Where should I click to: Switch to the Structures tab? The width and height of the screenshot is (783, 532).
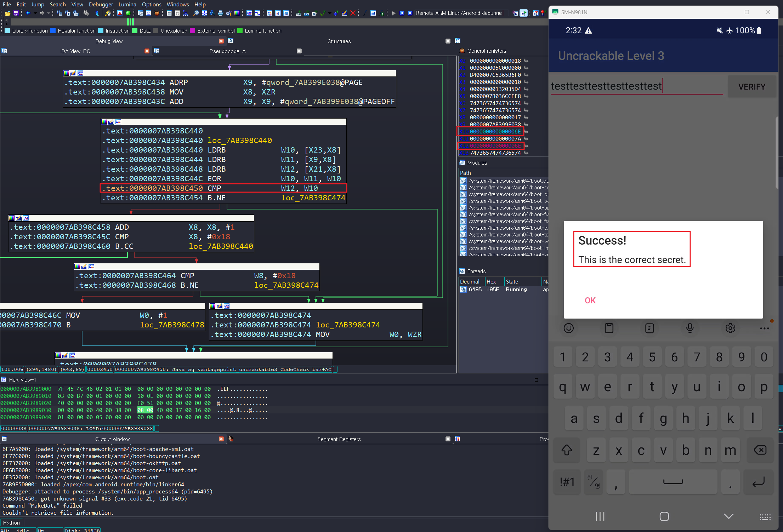339,41
